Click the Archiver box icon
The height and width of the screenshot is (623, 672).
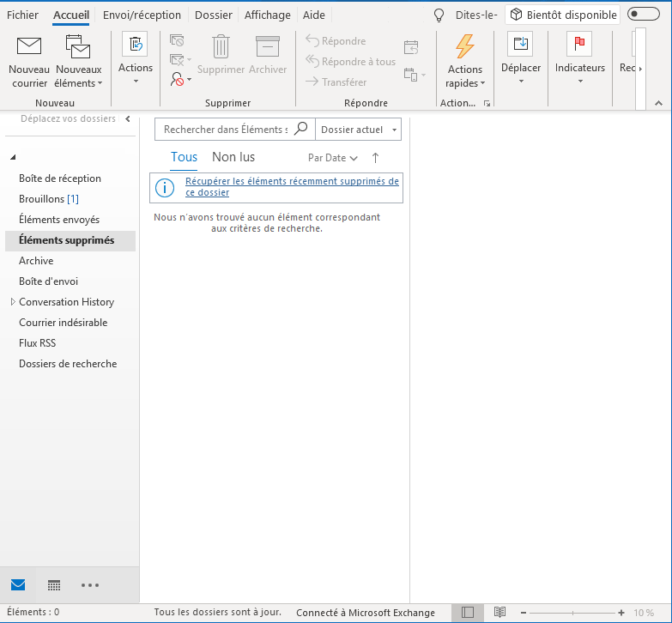click(268, 55)
